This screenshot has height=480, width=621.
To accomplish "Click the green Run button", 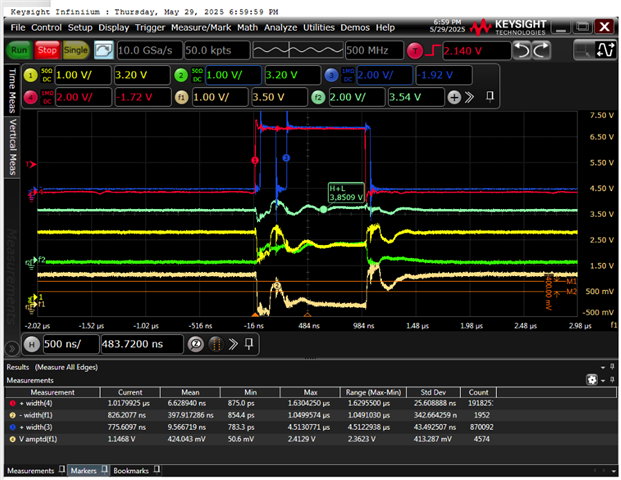I will coord(19,50).
